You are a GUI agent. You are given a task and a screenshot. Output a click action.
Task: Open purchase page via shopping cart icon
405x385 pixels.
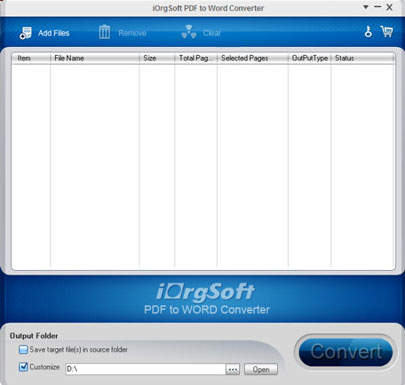(x=387, y=32)
